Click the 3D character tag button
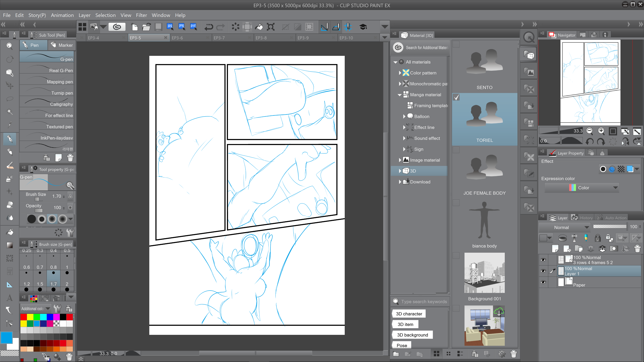 pos(409,314)
